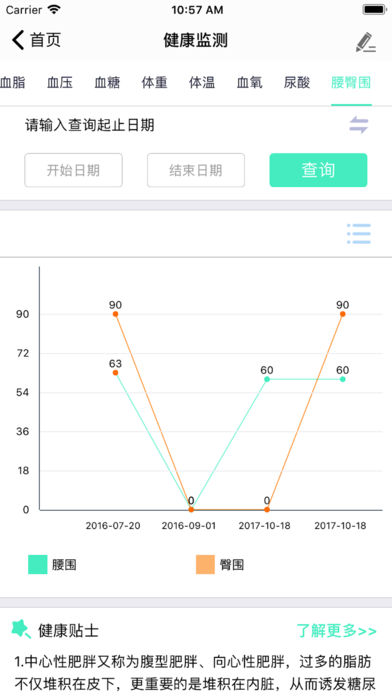Tap the Wi-Fi status icon
Image resolution: width=392 pixels, height=696 pixels.
pyautogui.click(x=55, y=10)
